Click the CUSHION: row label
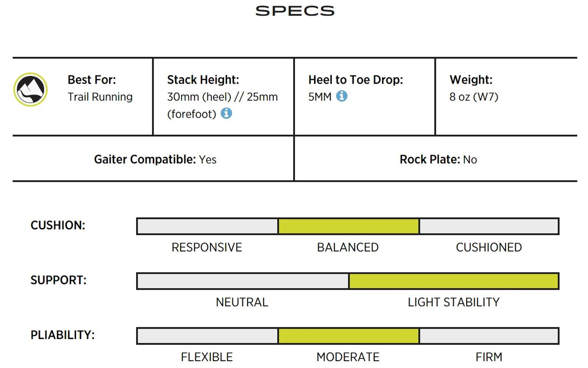Screen dimensions: 588x368 (x=58, y=225)
